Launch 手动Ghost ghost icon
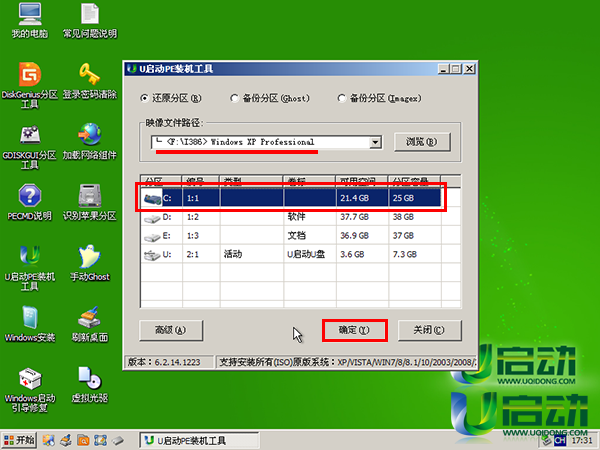 [90, 263]
